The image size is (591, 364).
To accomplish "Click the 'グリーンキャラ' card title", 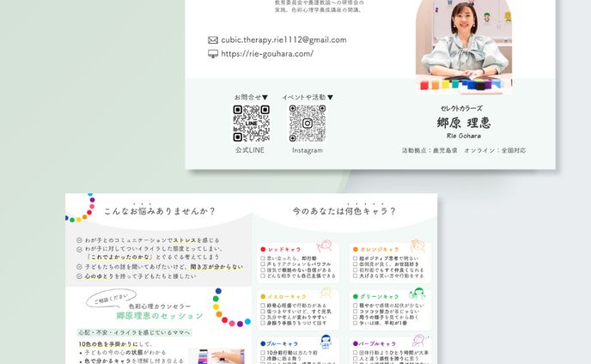I will pos(379,296).
